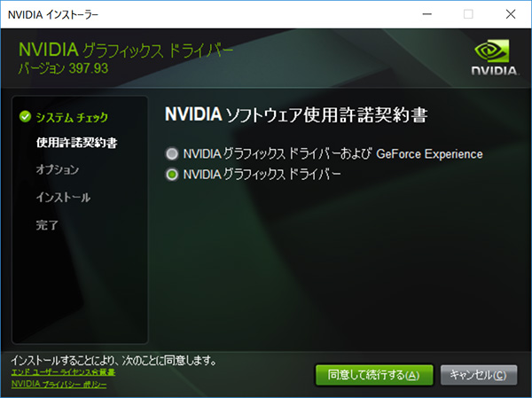Click the NVIDIA グラフィックス ドライバー header title

point(125,49)
